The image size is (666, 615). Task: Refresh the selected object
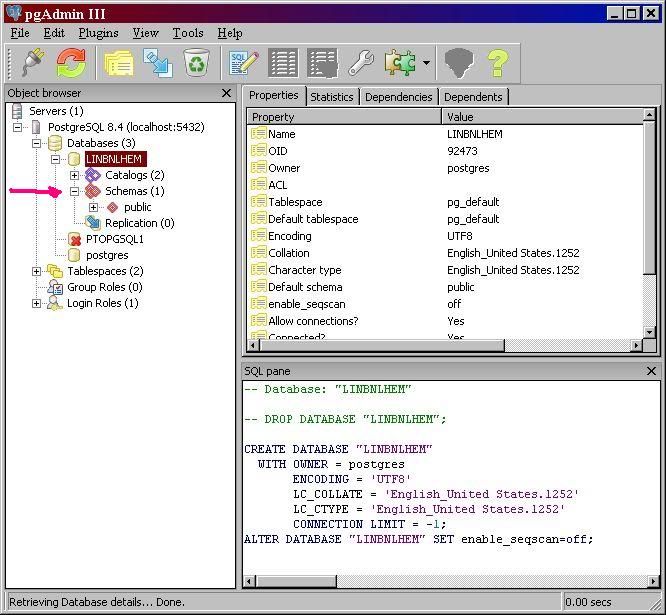(71, 63)
